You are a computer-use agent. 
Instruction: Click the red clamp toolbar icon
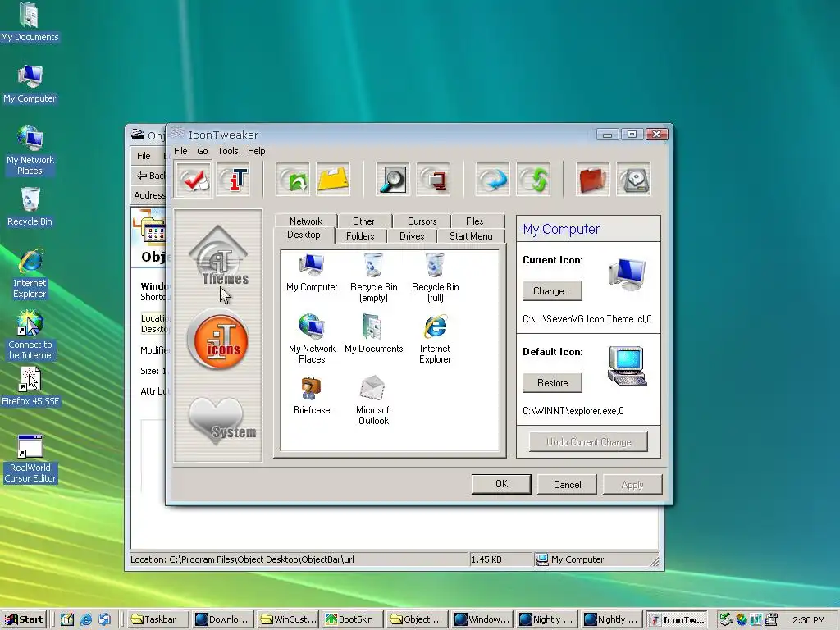click(x=433, y=180)
